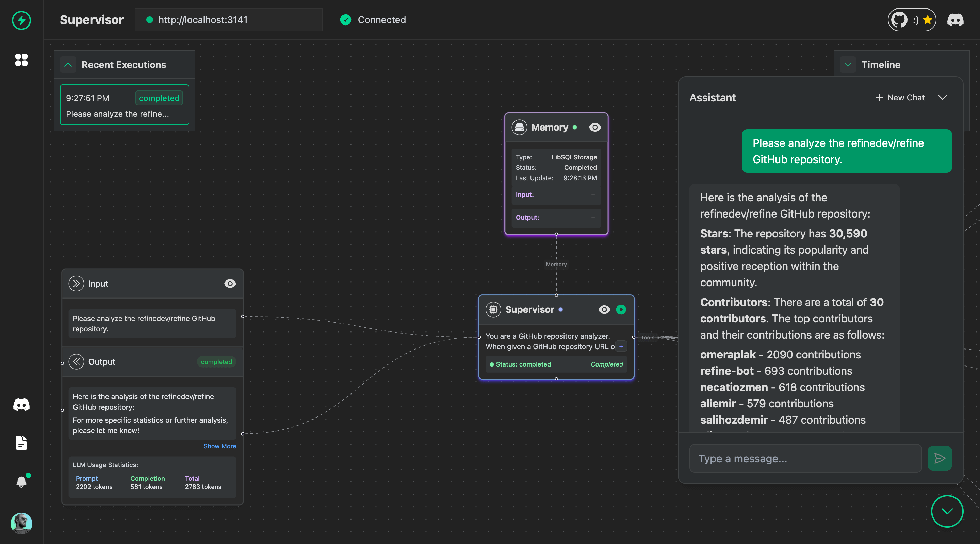Collapse the Assistant chat with the chevron
This screenshot has width=980, height=544.
coord(942,97)
